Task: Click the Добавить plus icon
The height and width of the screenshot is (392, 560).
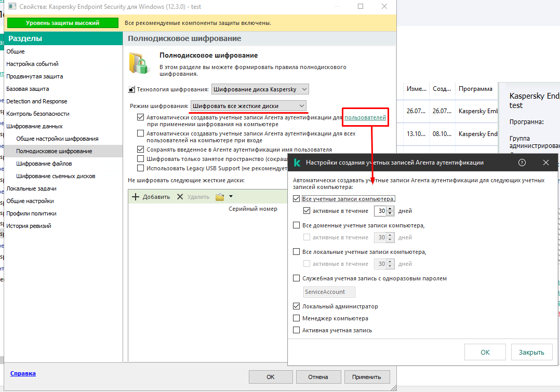Action: (x=136, y=197)
